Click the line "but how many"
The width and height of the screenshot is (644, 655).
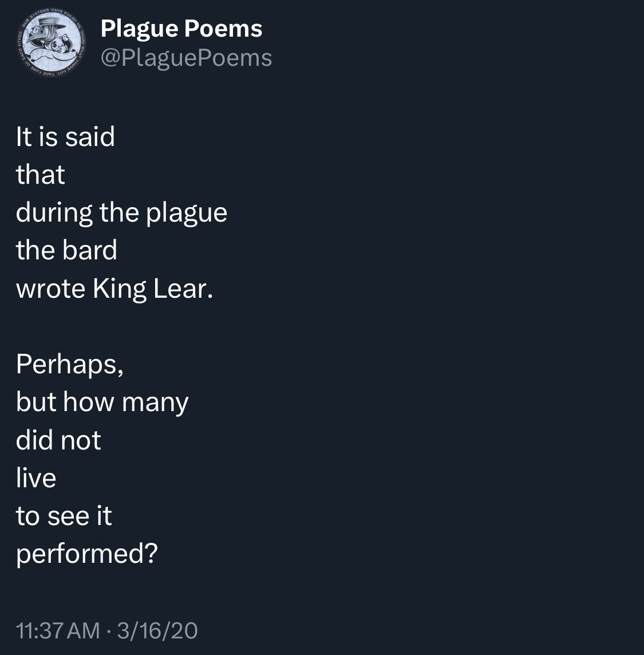(102, 402)
